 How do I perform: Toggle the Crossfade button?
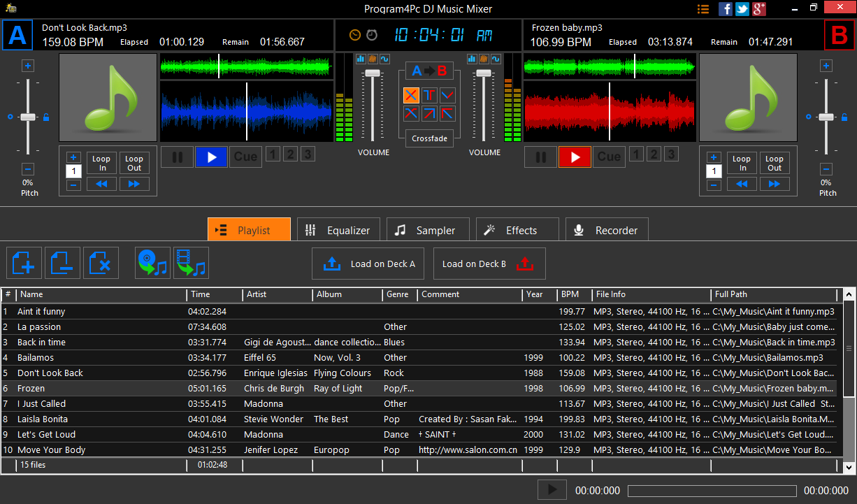[429, 138]
